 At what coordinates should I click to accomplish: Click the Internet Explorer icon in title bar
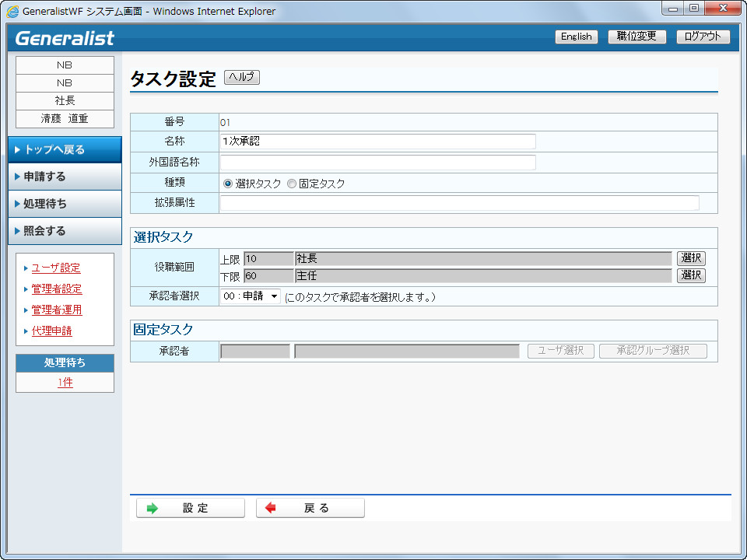(x=12, y=12)
